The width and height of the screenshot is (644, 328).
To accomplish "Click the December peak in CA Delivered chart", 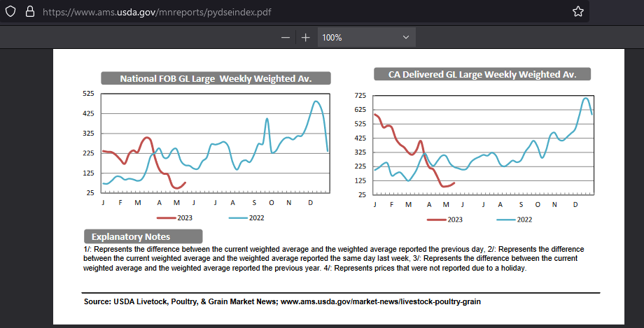I will [x=585, y=99].
